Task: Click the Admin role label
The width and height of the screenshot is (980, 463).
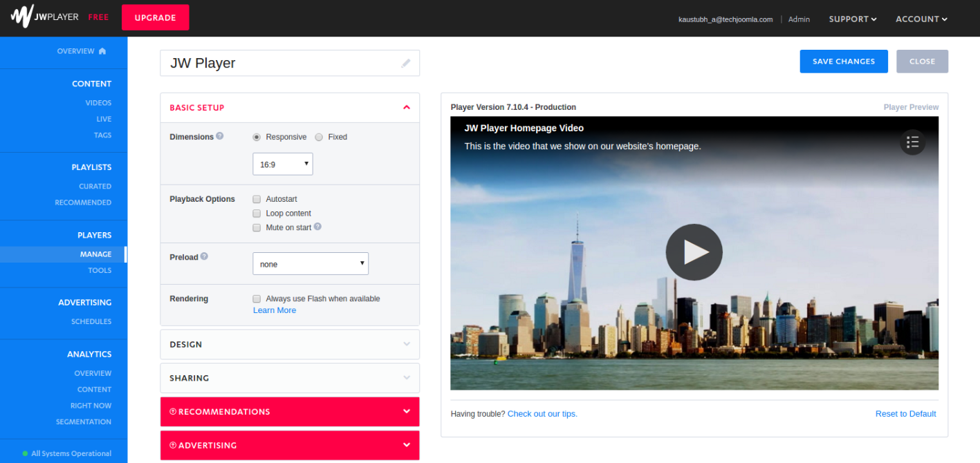Action: click(799, 19)
